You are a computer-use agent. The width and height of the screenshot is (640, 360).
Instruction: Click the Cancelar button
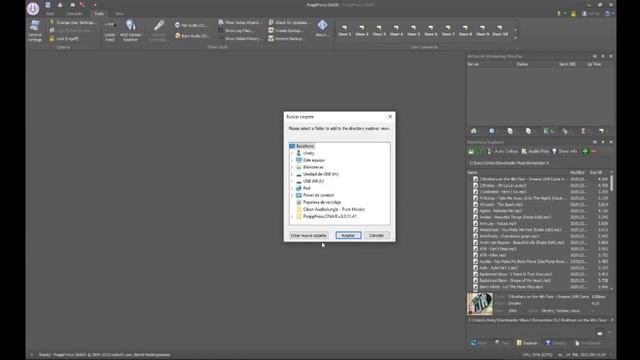(x=376, y=236)
